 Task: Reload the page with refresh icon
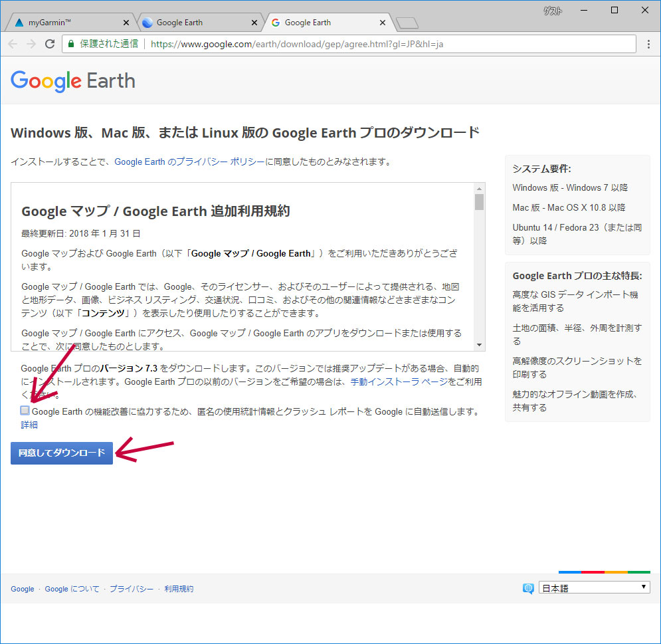(50, 44)
